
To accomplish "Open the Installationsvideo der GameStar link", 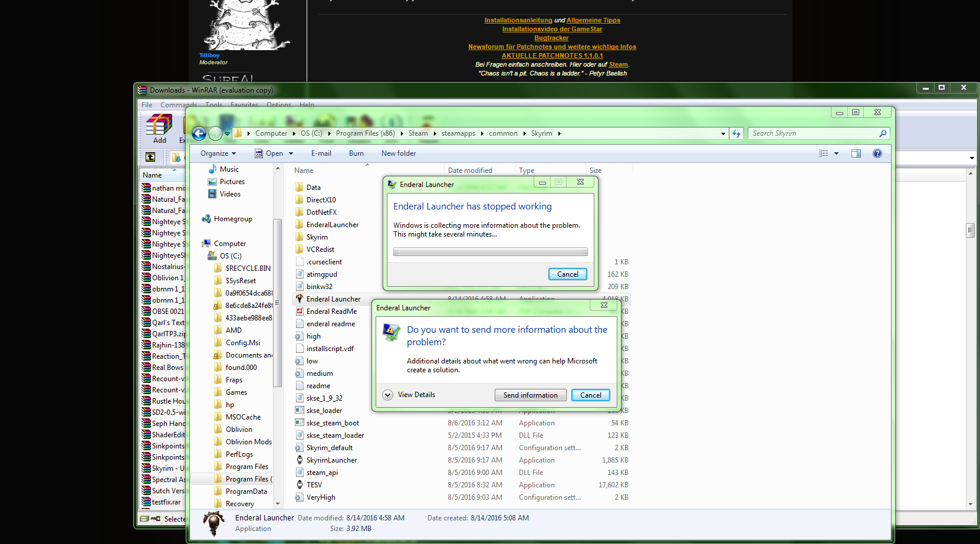I will coord(552,29).
